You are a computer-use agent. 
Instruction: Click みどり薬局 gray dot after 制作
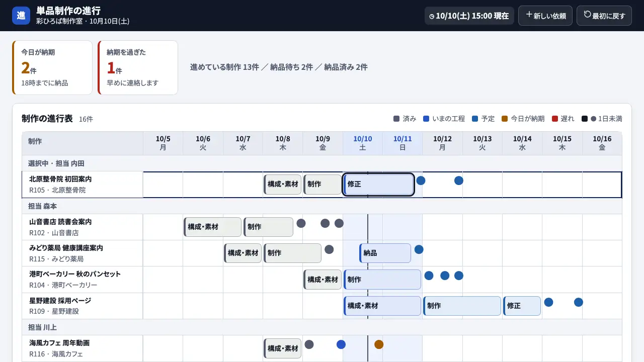click(329, 249)
